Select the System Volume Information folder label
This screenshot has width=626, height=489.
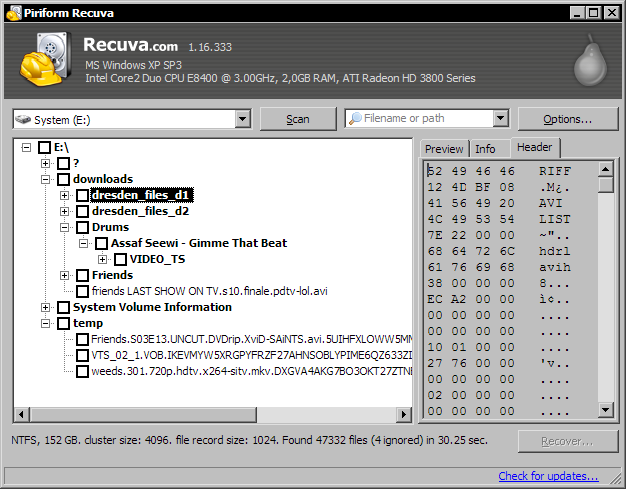(x=152, y=307)
